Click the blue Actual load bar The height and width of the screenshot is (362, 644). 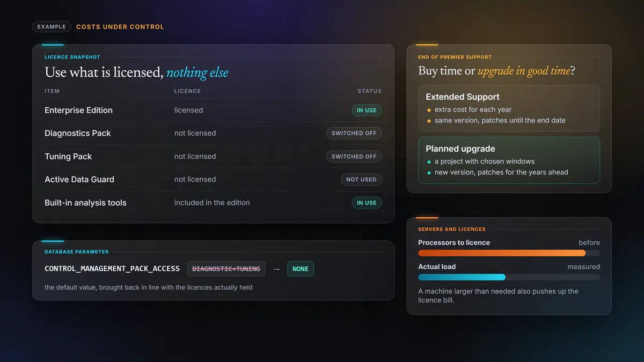point(462,277)
